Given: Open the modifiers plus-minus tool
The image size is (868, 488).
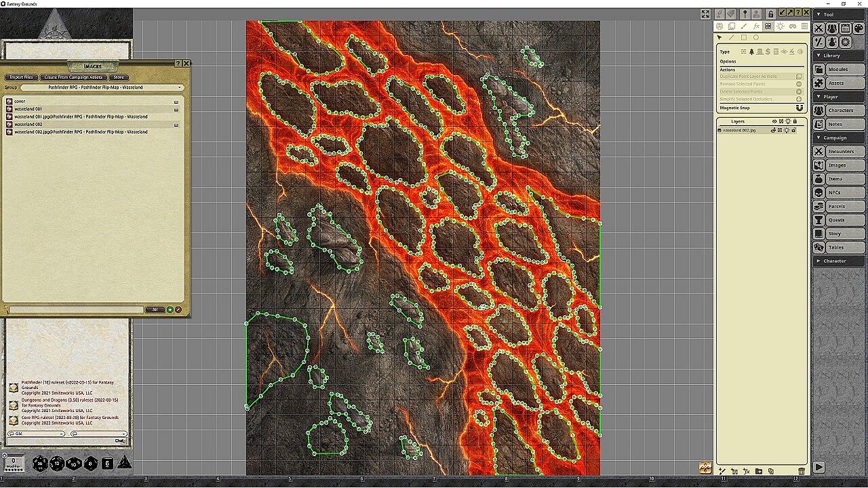Looking at the screenshot, I should point(819,42).
